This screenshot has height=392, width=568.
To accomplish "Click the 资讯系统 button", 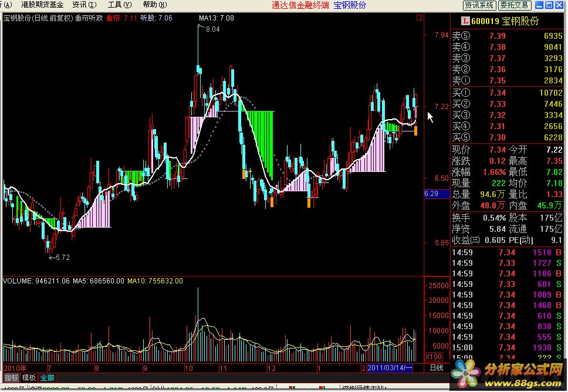I will 479,5.
